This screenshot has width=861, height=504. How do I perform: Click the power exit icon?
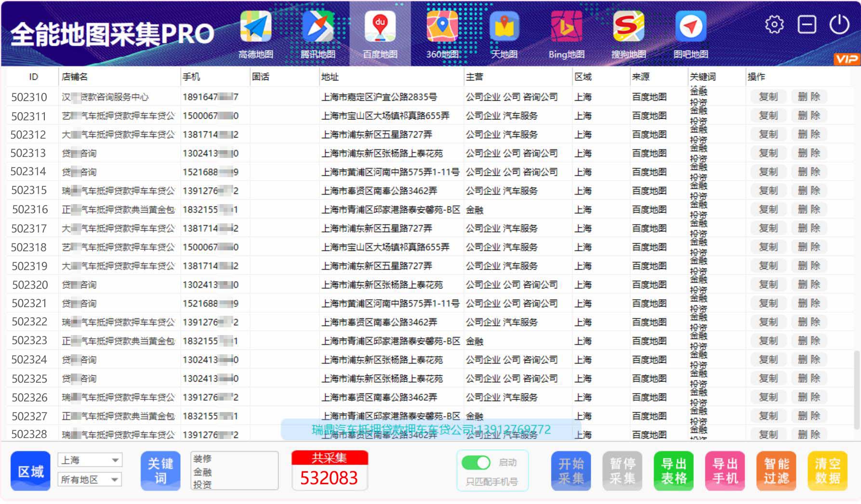click(x=839, y=25)
